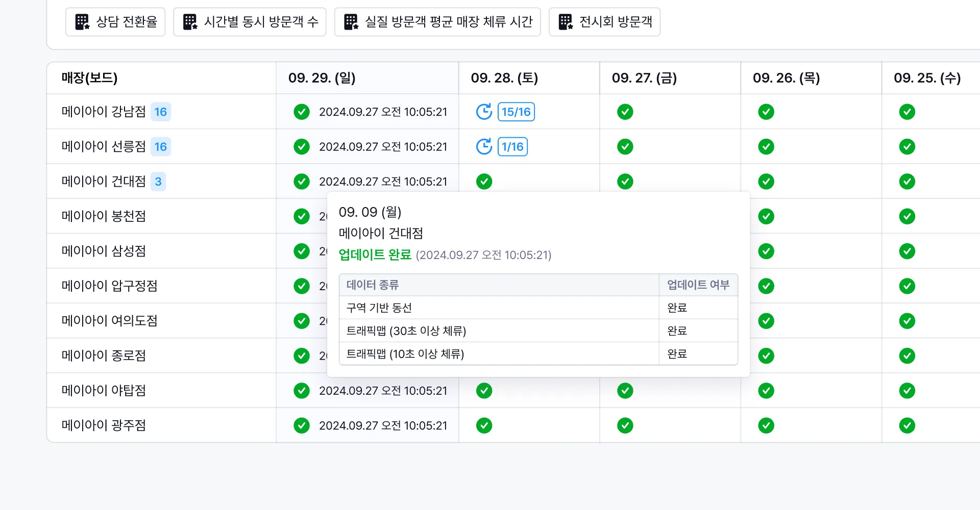Click green check for 건대점 on 09. 28.
This screenshot has height=510, width=980.
point(484,182)
